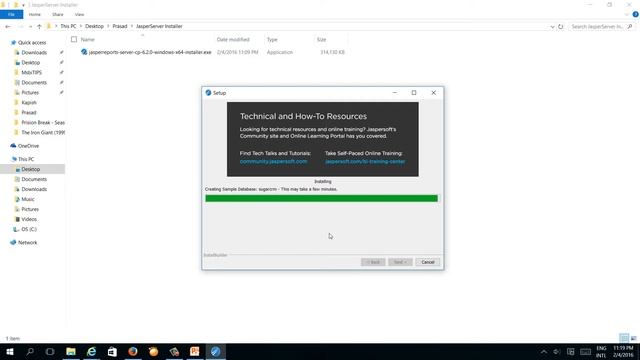Open the community.jaspersoft.com link in Setup
The image size is (640, 360).
coord(273,162)
